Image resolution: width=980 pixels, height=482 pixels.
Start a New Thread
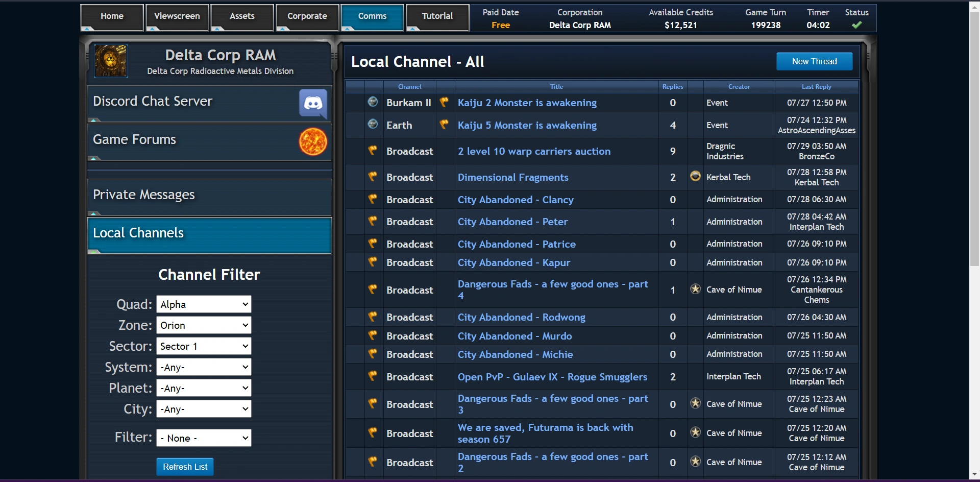pyautogui.click(x=815, y=61)
